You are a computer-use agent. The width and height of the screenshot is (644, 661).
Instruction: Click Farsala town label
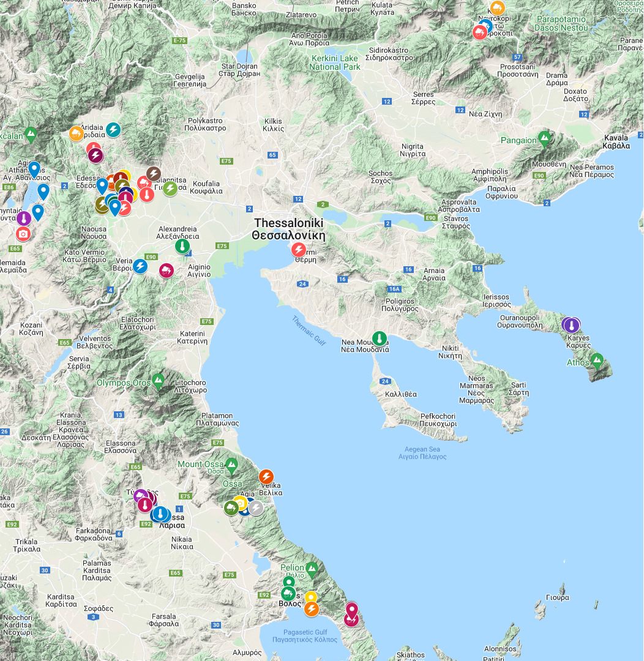tap(163, 619)
